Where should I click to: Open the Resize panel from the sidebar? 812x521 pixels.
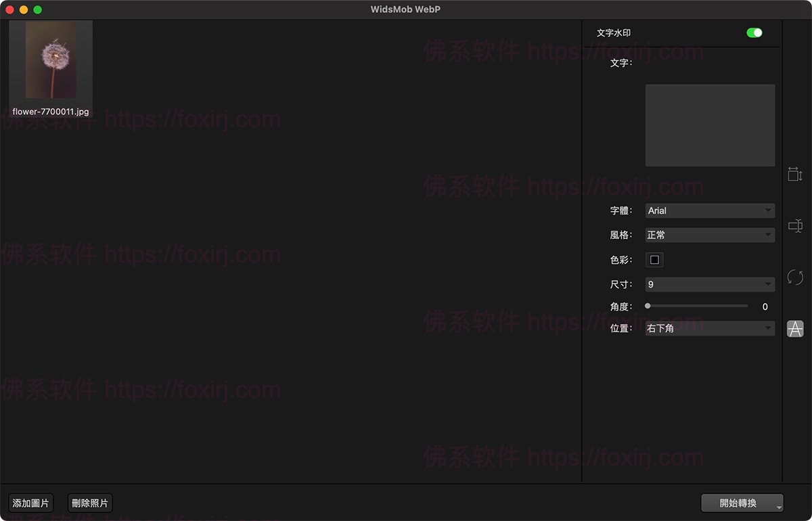pos(795,174)
